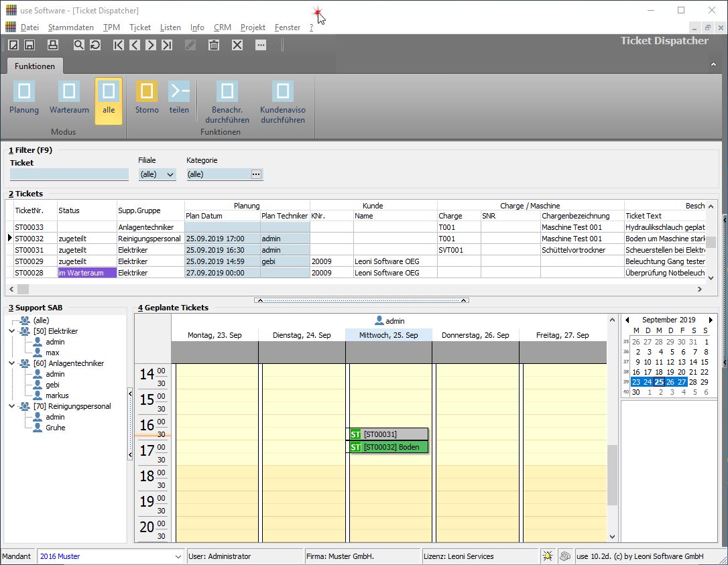Screen dimensions: 728x565
Task: Click the [ST00031] calendar appointment
Action: click(x=389, y=434)
